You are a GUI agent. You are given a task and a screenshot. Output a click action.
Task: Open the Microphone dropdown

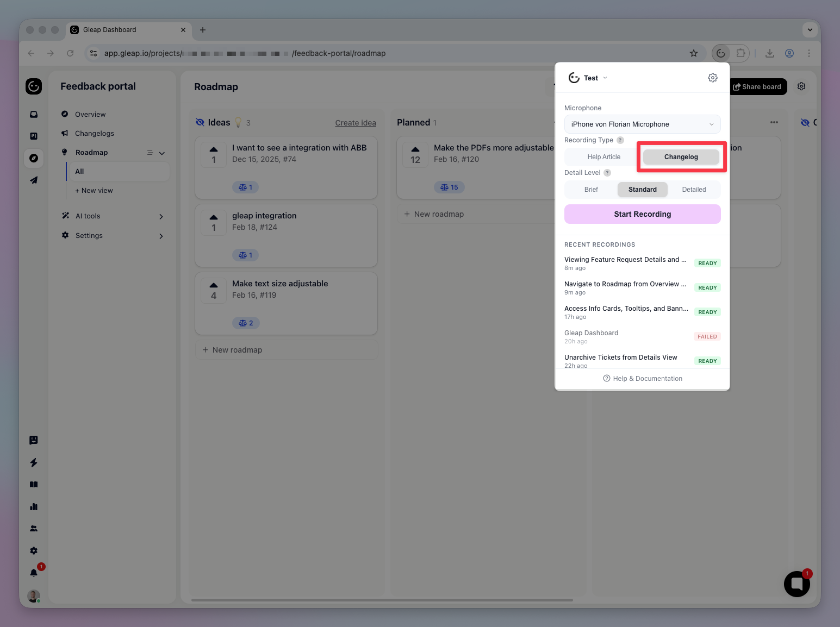(x=642, y=124)
